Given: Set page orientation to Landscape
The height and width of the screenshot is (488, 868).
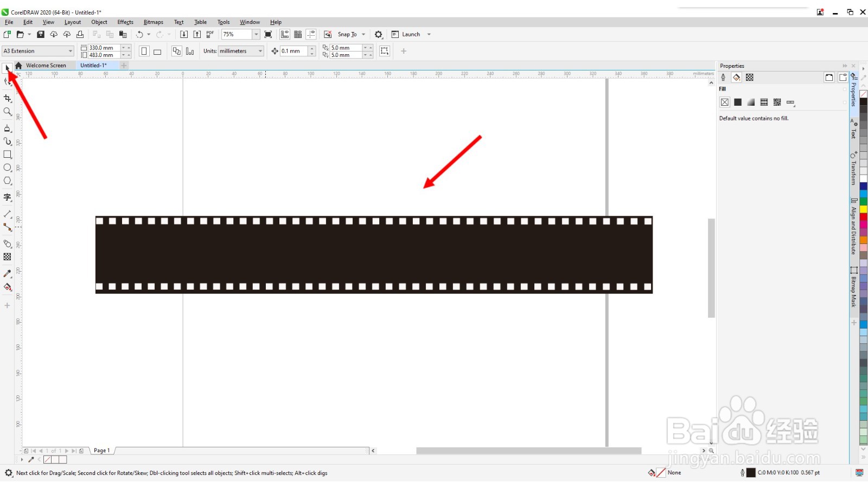Looking at the screenshot, I should click(x=157, y=51).
